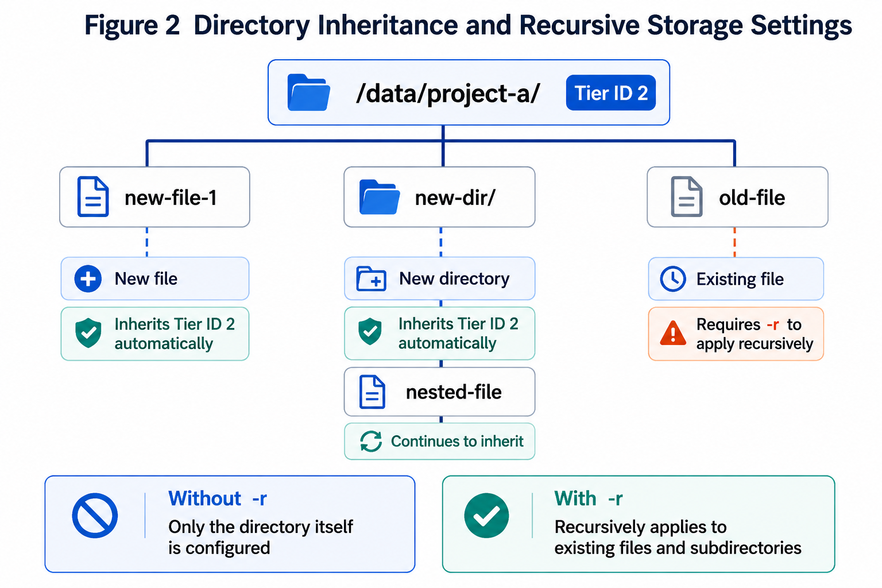The height and width of the screenshot is (588, 882).
Task: Click the green checkmark circle icon
Action: coord(486,516)
